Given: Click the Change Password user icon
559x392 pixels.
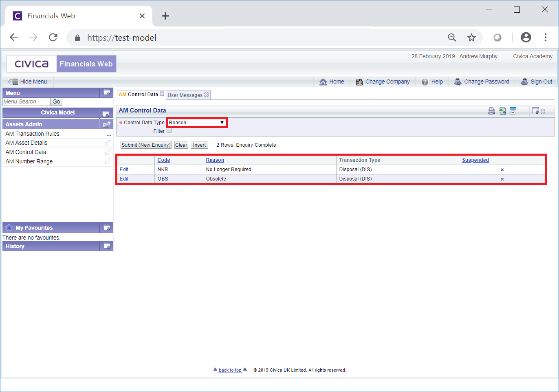Looking at the screenshot, I should pos(458,82).
